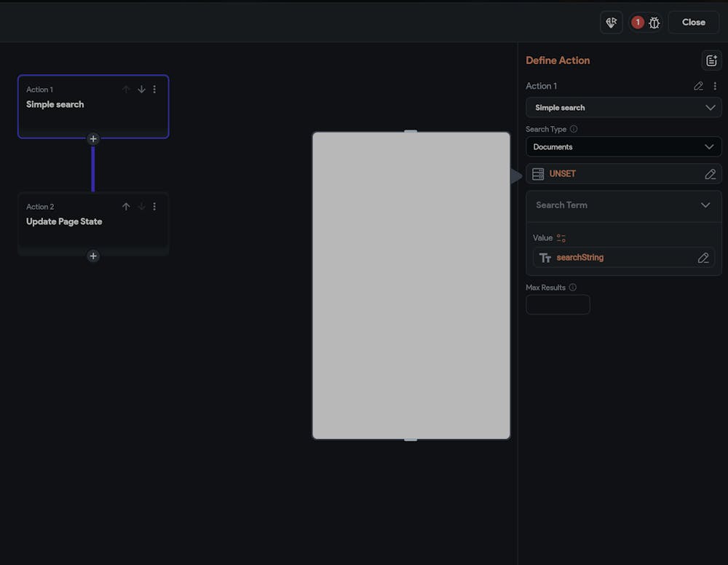Open the Documents search type dropdown
The image size is (728, 565).
[x=623, y=147]
